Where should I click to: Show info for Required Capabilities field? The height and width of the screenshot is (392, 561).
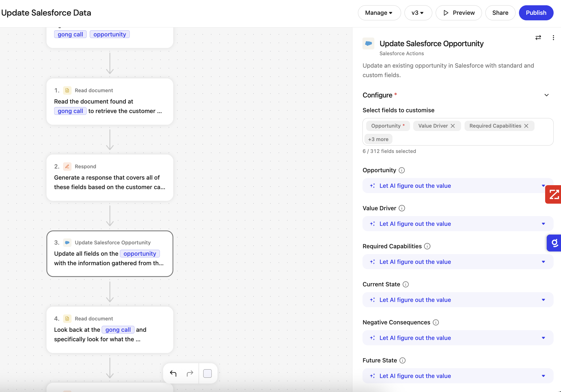427,246
